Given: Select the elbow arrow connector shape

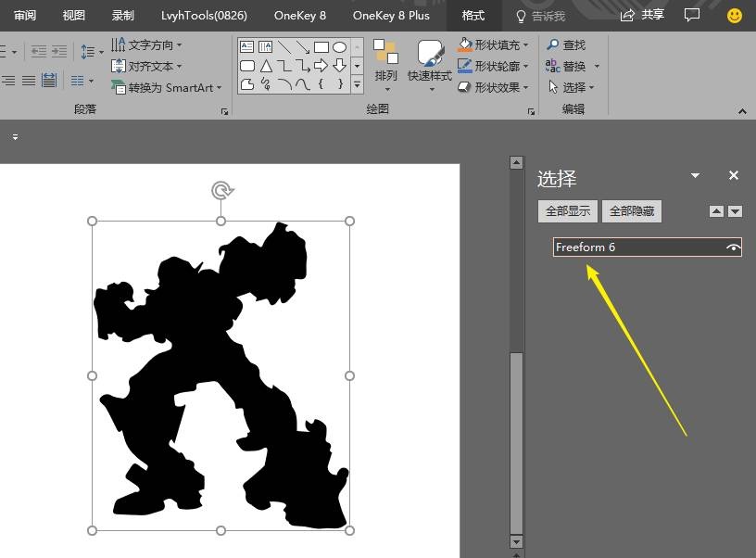Looking at the screenshot, I should 302,66.
